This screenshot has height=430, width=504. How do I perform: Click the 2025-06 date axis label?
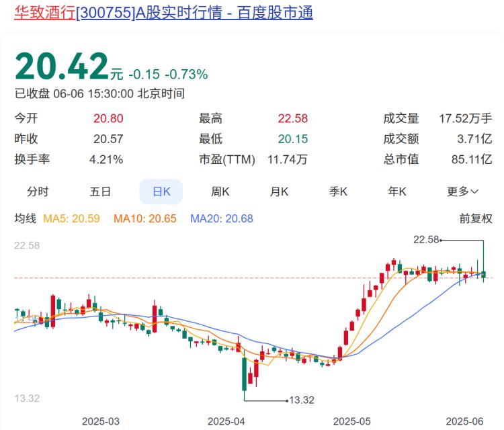click(x=465, y=421)
